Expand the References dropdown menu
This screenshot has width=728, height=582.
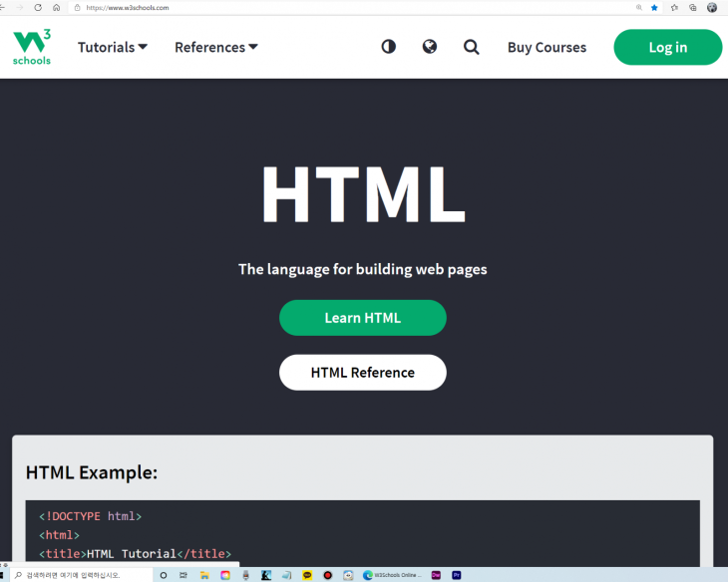tap(216, 47)
